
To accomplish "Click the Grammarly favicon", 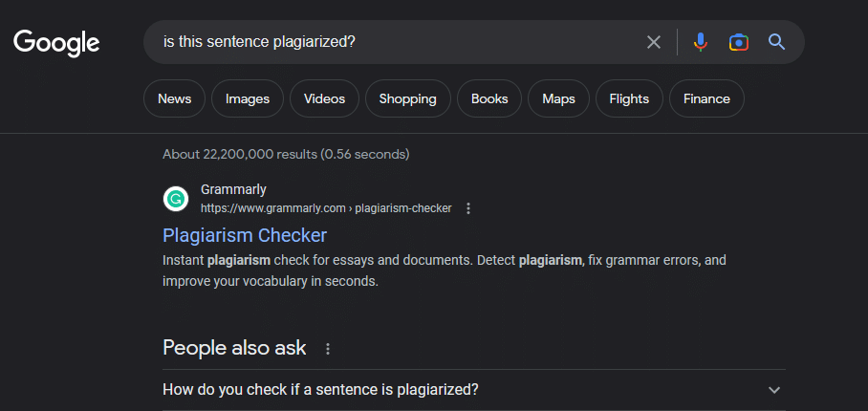I will pos(176,199).
